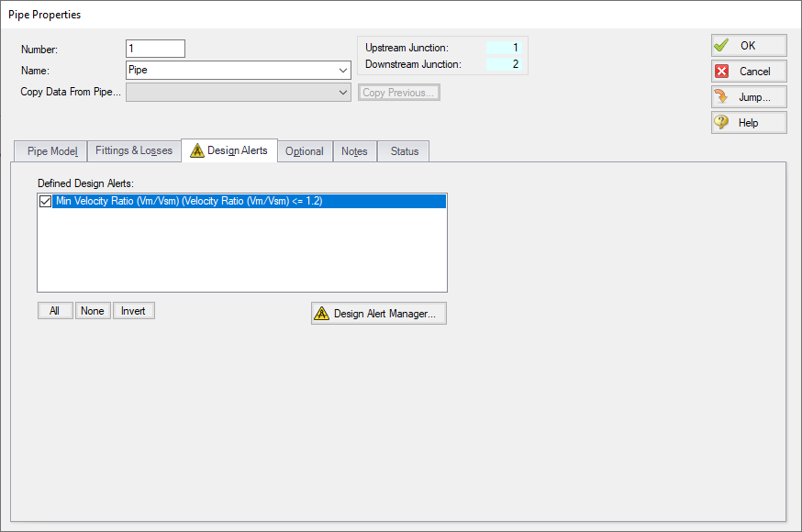
Task: Go to the Optional tab
Action: tap(304, 152)
